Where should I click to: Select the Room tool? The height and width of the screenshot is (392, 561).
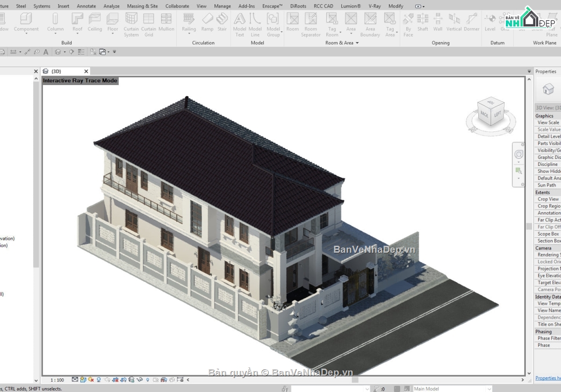(x=292, y=24)
